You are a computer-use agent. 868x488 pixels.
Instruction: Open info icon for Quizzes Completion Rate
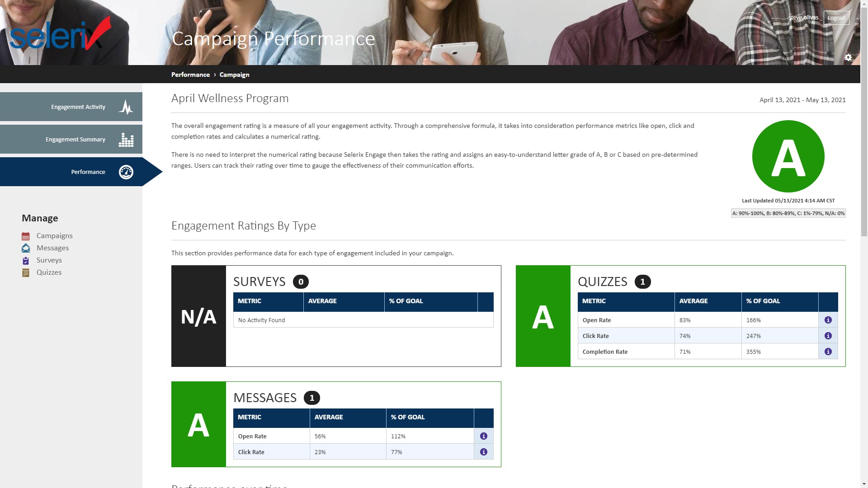point(828,352)
